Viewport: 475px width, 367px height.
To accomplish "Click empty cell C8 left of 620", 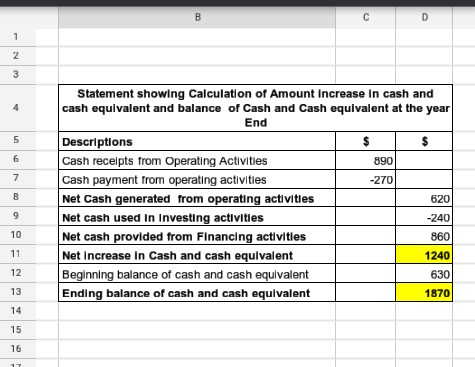I will click(366, 198).
